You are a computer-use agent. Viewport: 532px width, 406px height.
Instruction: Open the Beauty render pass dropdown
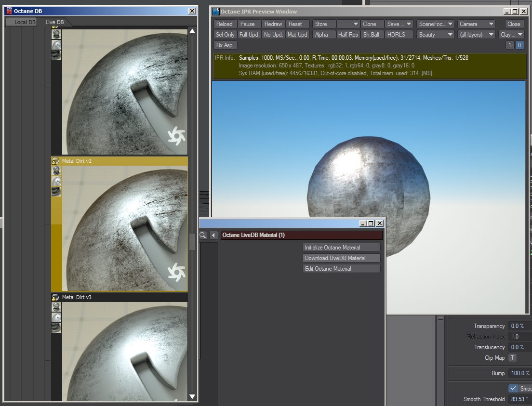[x=435, y=35]
